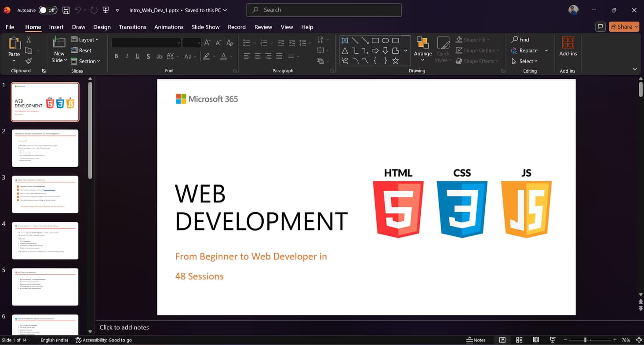Switch to Notes view in status bar

476,340
